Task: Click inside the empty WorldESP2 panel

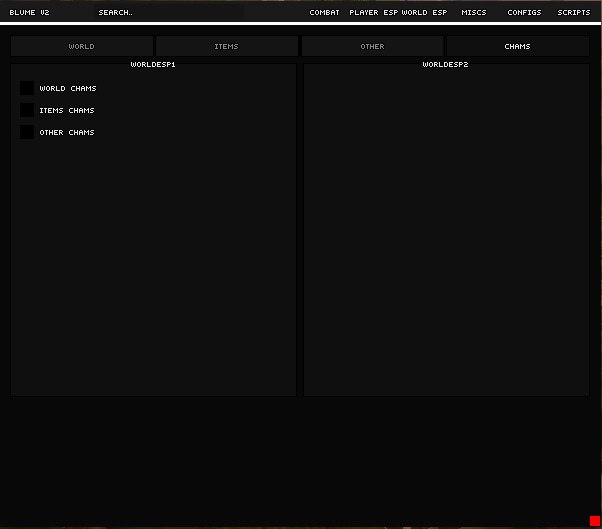Action: [446, 230]
